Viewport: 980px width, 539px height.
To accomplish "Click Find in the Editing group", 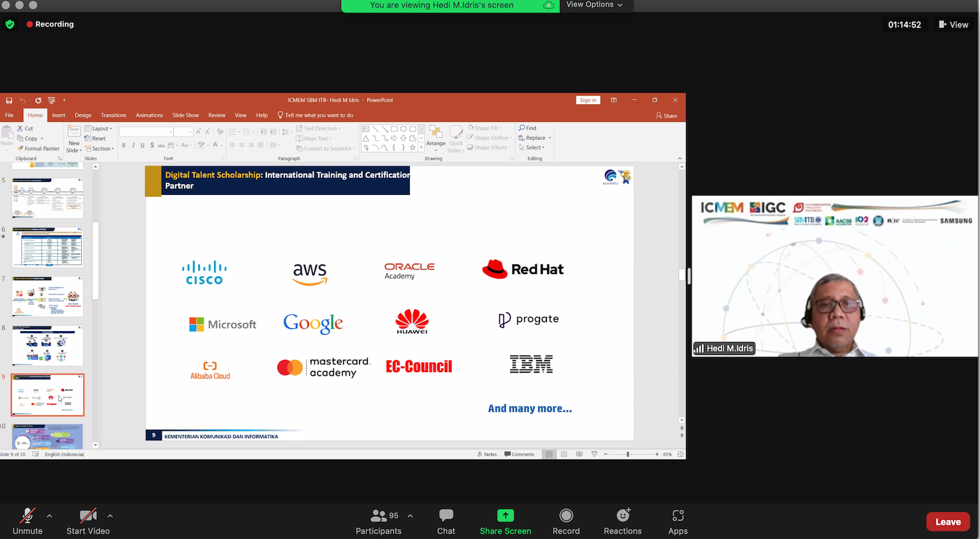I will 527,128.
